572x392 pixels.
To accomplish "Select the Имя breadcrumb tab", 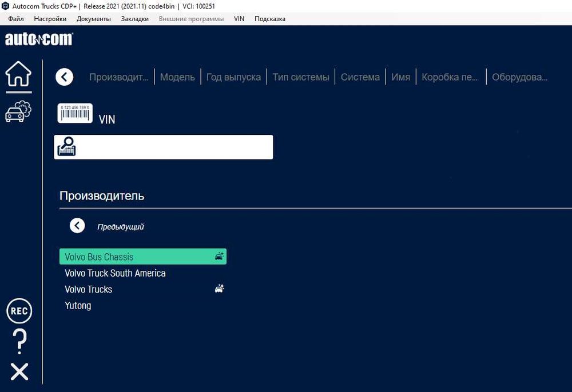I will click(x=400, y=77).
